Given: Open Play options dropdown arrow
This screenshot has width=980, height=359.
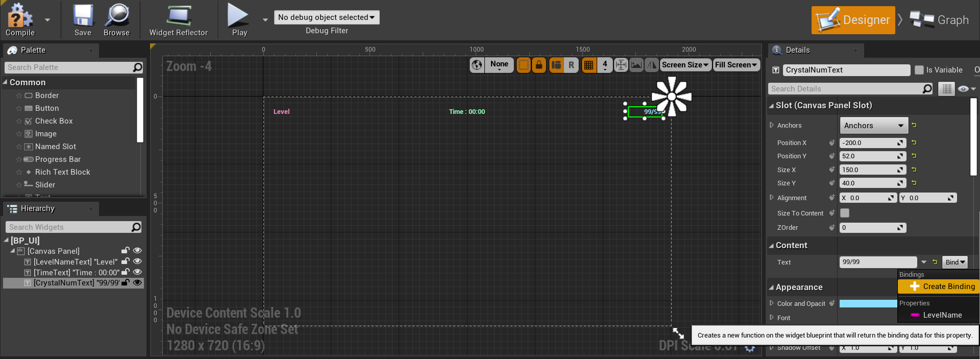Looking at the screenshot, I should click(265, 20).
